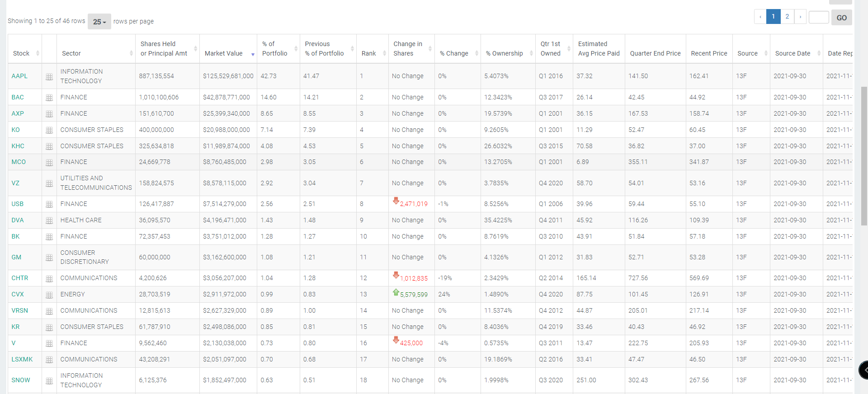Open the rows per page dropdown showing 25
The width and height of the screenshot is (868, 394).
point(99,21)
